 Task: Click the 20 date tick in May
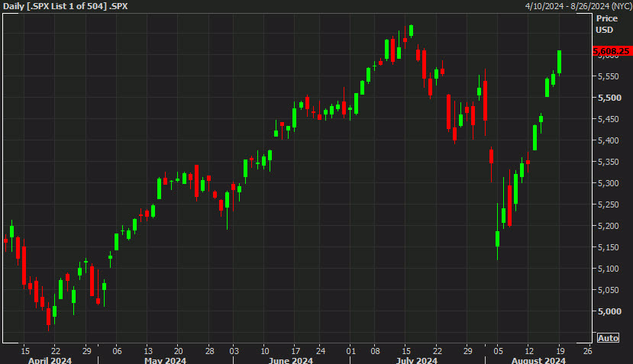pos(179,351)
